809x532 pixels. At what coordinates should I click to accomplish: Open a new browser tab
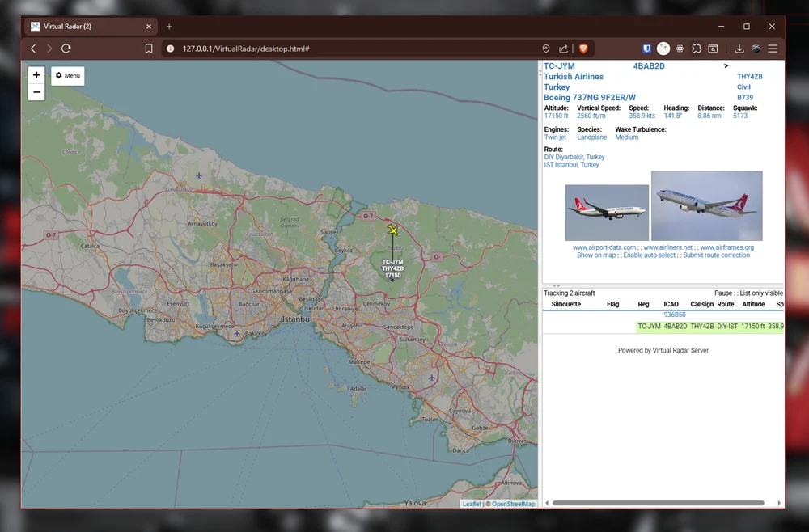[169, 27]
